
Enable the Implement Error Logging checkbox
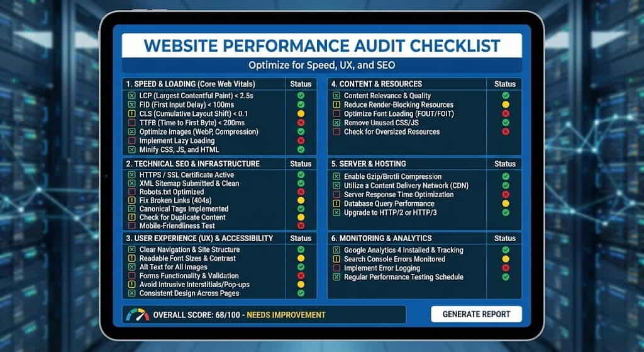(x=336, y=268)
